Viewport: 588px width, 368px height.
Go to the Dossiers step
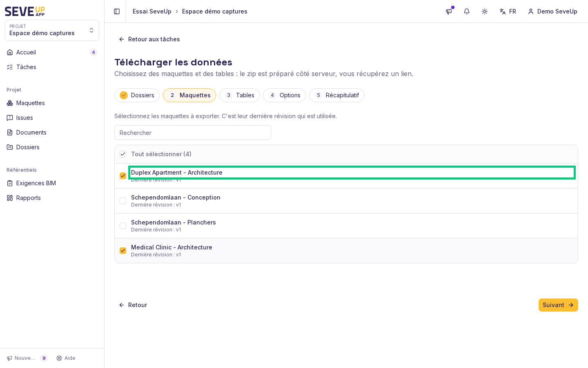(x=137, y=95)
